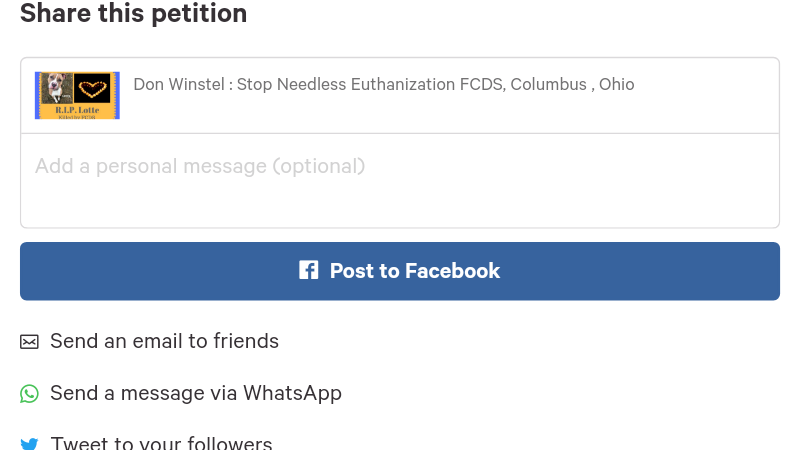The height and width of the screenshot is (450, 800).
Task: Open the petition thumbnail image
Action: [77, 95]
